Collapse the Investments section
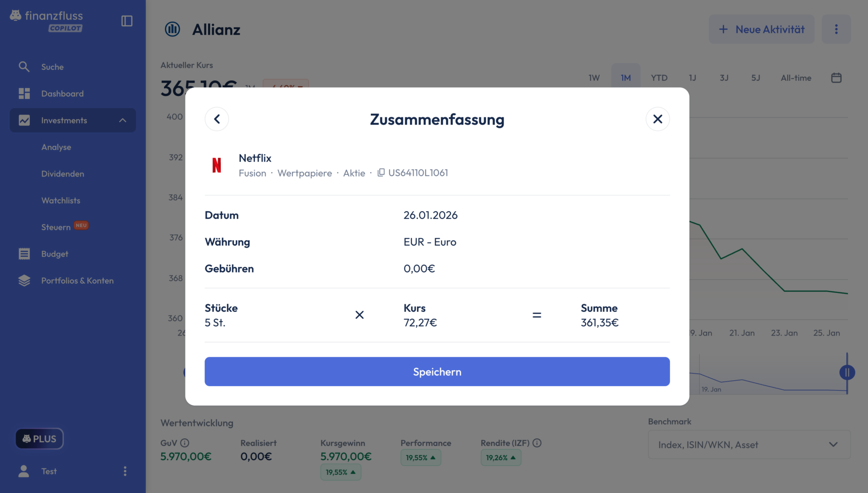 click(x=122, y=121)
